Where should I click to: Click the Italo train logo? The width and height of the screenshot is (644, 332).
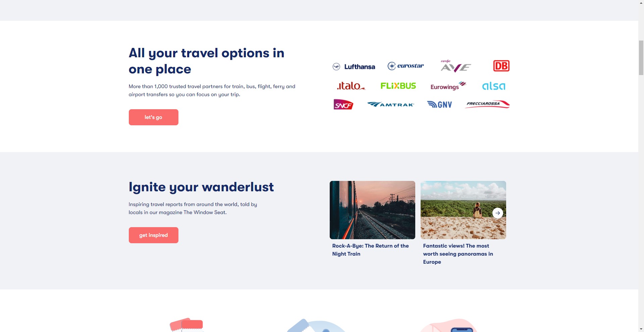(351, 86)
